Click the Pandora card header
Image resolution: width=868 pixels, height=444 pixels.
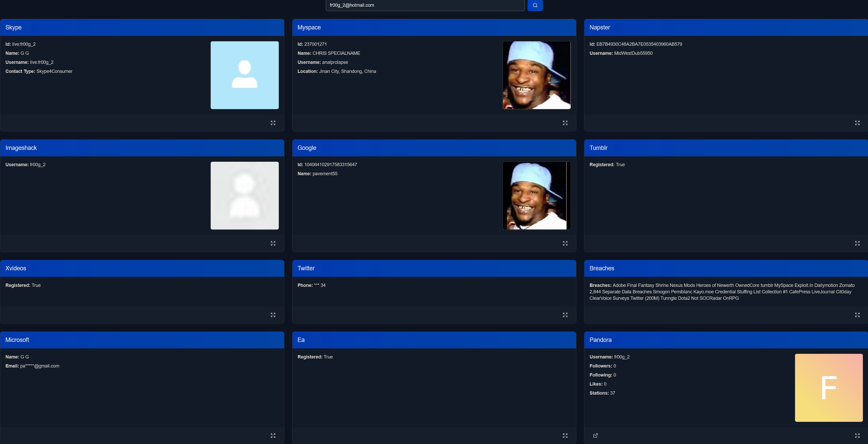(726, 340)
